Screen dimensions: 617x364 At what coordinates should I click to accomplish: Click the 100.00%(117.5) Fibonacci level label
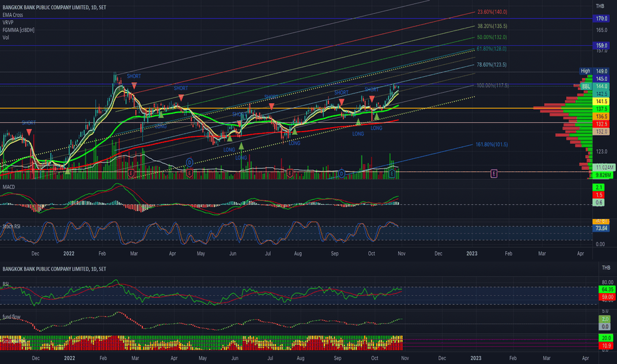493,85
